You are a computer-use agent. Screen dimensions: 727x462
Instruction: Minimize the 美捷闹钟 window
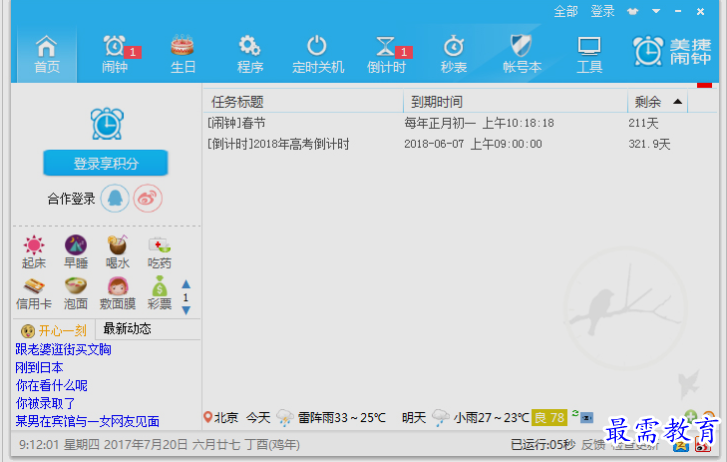[x=678, y=12]
